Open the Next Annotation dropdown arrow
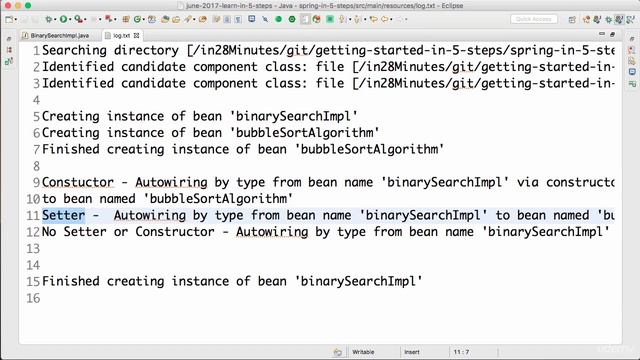 pyautogui.click(x=350, y=19)
